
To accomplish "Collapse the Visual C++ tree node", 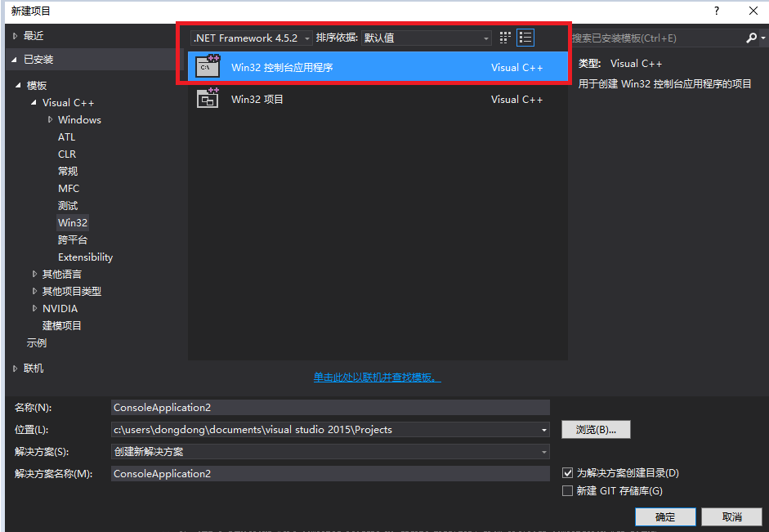I will click(x=34, y=102).
